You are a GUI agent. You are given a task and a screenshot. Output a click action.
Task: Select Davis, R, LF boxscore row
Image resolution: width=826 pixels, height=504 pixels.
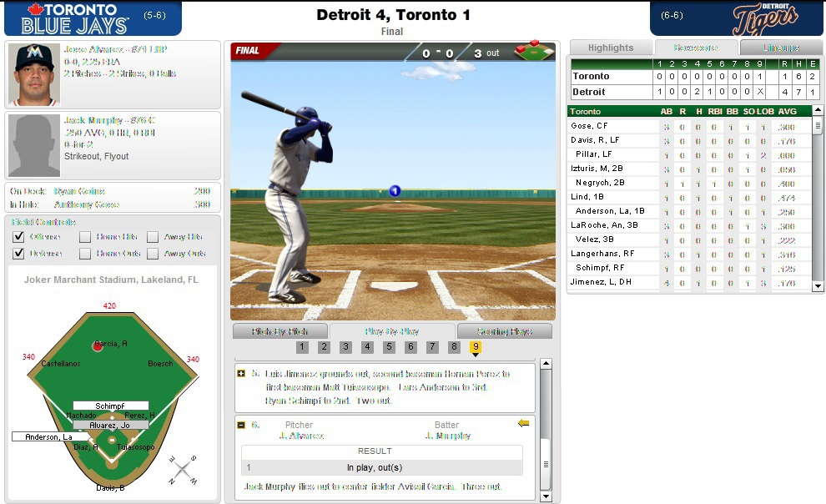point(689,140)
